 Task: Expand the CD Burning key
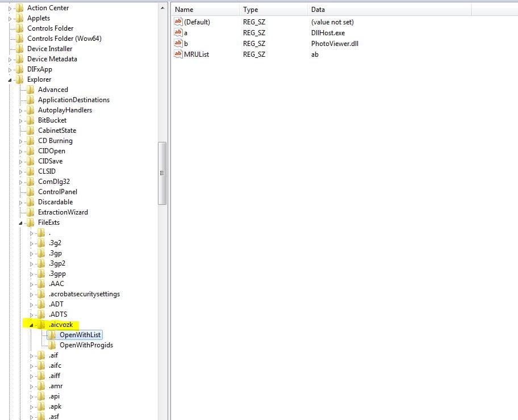[20, 141]
